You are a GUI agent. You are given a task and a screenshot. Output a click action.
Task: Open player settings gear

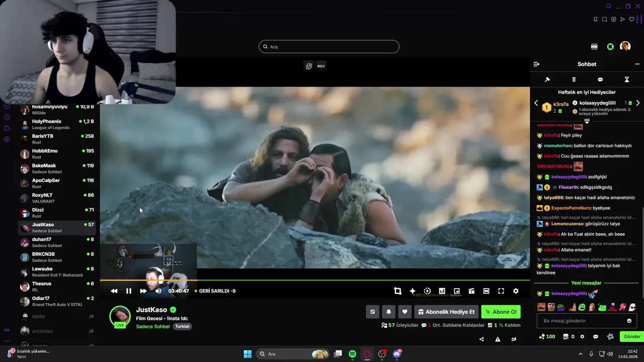(x=516, y=291)
